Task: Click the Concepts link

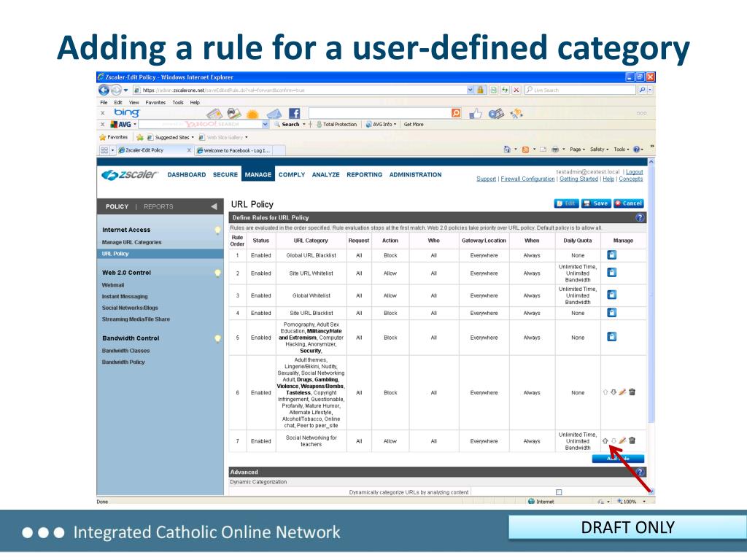Action: click(631, 179)
